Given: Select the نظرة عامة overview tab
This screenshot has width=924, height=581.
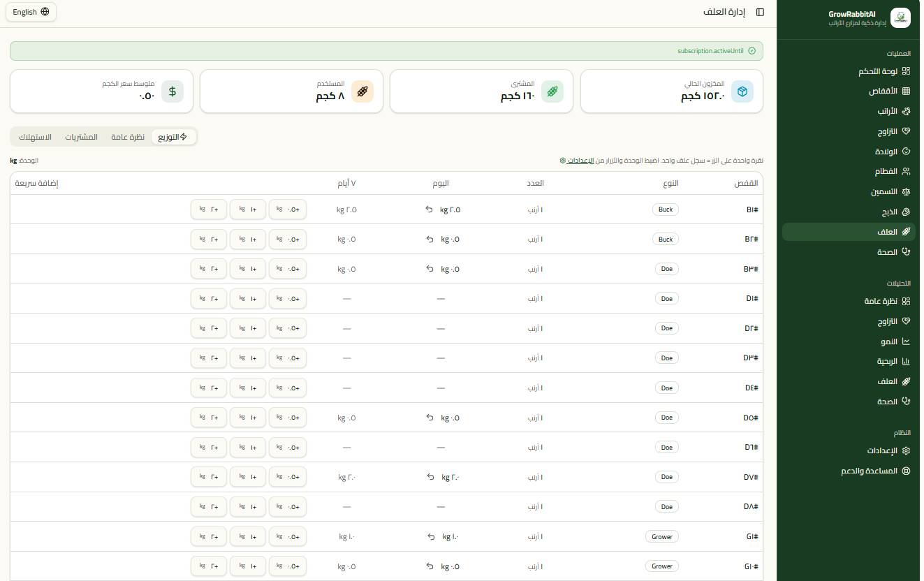Looking at the screenshot, I should point(128,137).
